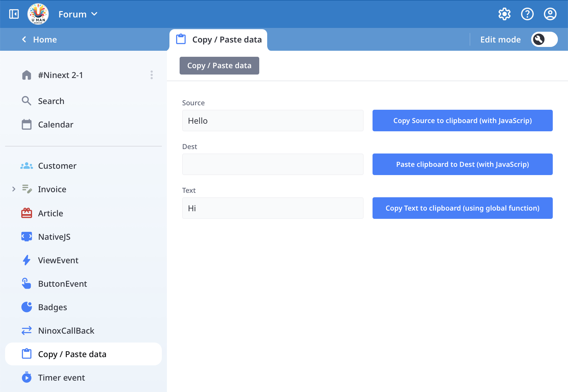Viewport: 568px width, 392px height.
Task: Click the ViewEvent lightning icon
Action: tap(27, 260)
